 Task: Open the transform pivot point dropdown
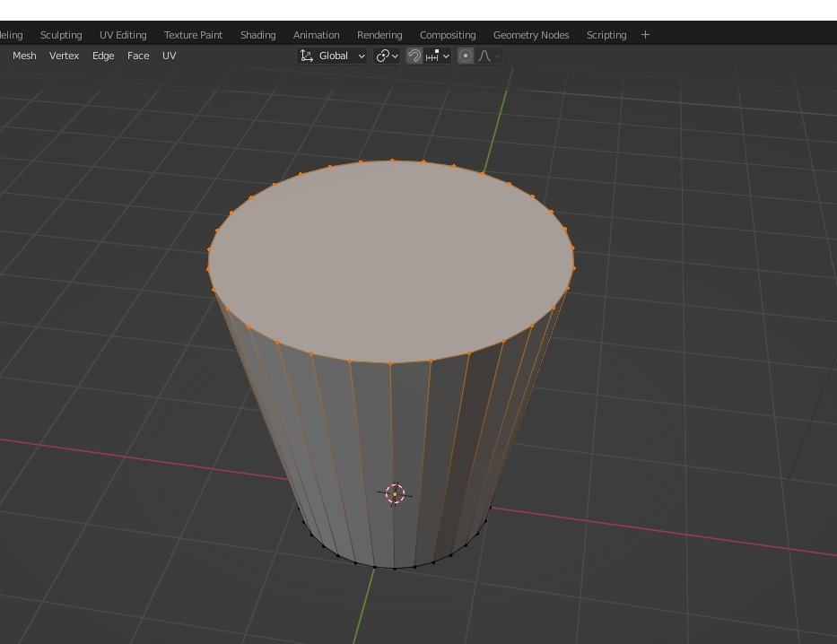[x=387, y=56]
